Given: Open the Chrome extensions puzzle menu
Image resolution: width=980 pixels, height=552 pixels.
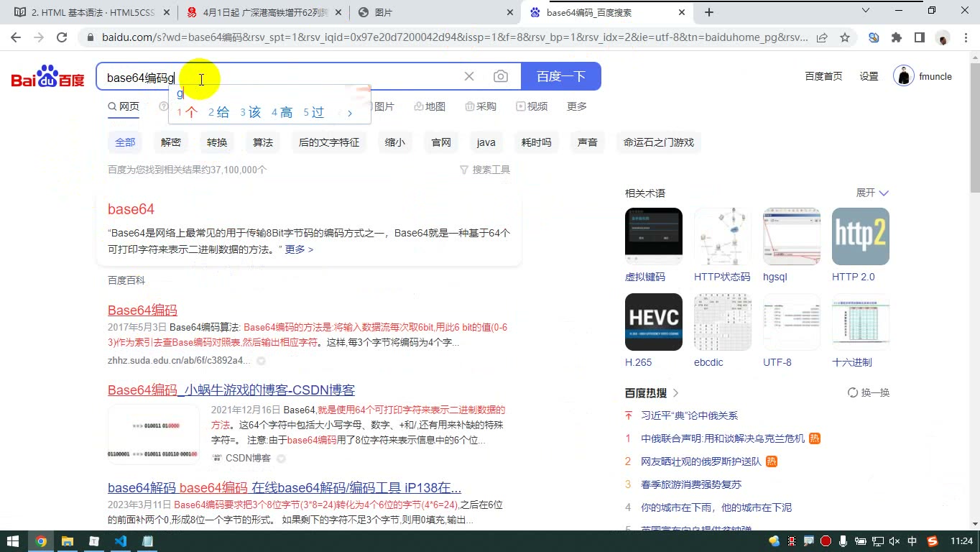Looking at the screenshot, I should click(x=897, y=37).
